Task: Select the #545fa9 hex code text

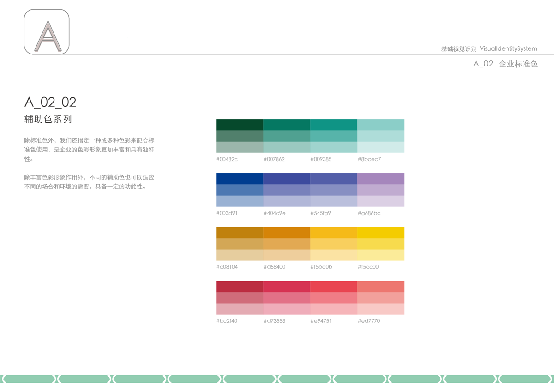Action: 321,213
